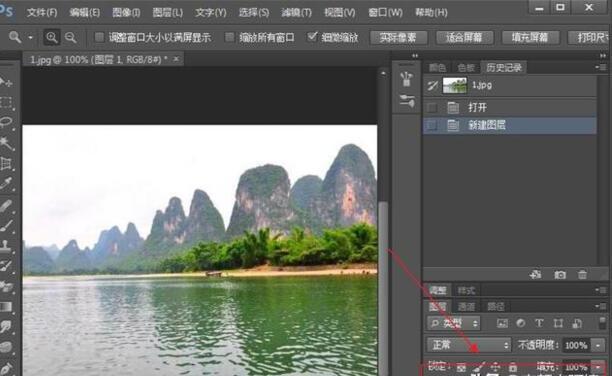Viewport: 612px width, 376px height.
Task: Create new document from current history state
Action: (536, 274)
